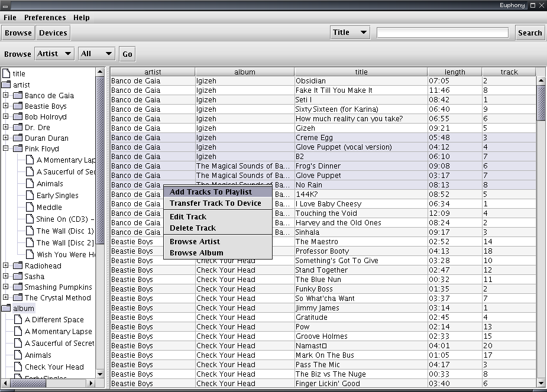The width and height of the screenshot is (547, 392).
Task: Expand the Dr. Dre artist node
Action: [x=5, y=127]
